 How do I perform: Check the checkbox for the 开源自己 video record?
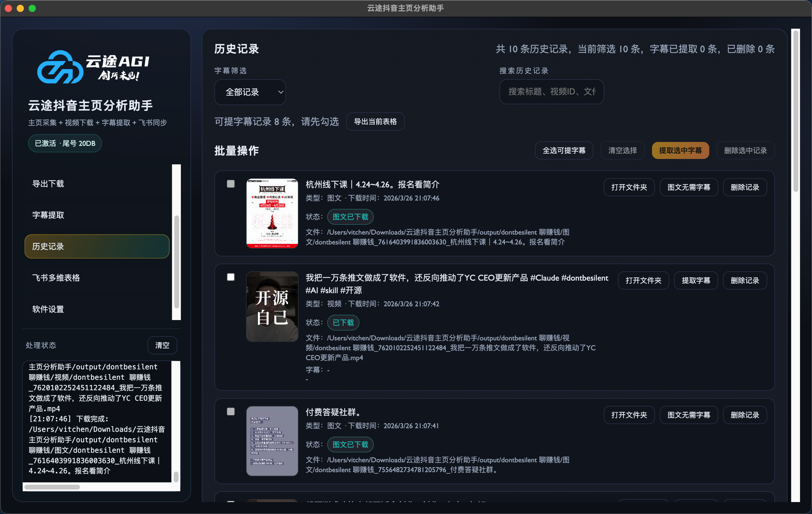click(231, 277)
